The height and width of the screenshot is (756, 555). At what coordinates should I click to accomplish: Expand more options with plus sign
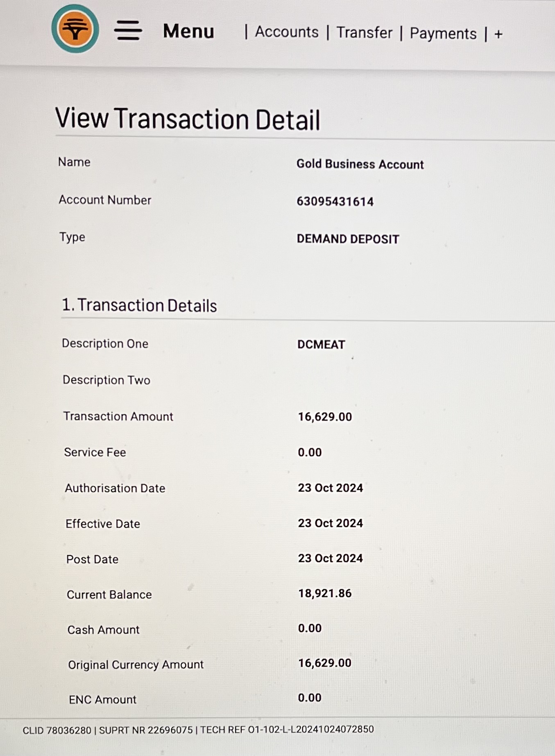[498, 34]
